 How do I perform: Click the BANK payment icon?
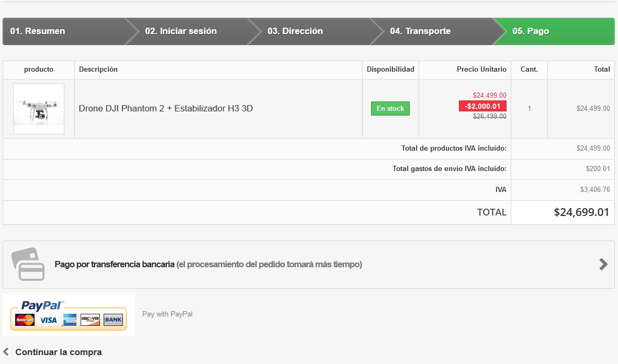pyautogui.click(x=114, y=320)
